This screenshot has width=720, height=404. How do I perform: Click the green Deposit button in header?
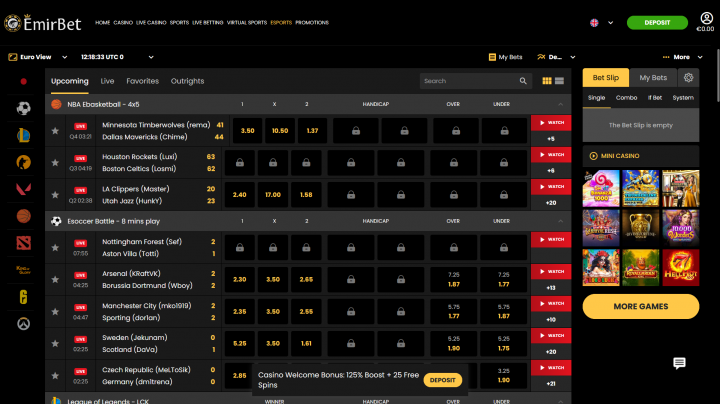(657, 22)
